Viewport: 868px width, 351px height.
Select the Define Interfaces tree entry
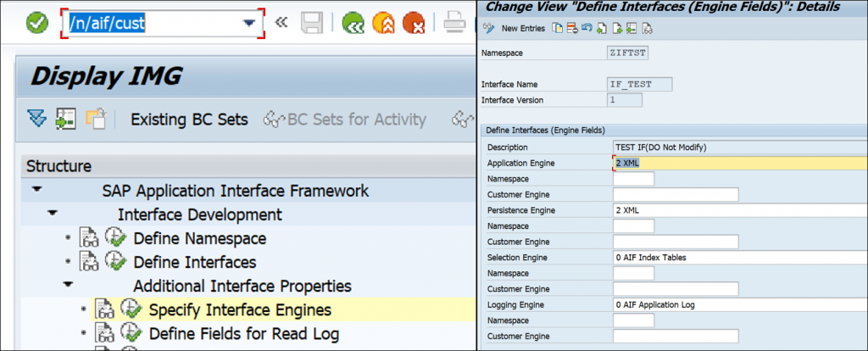click(195, 261)
